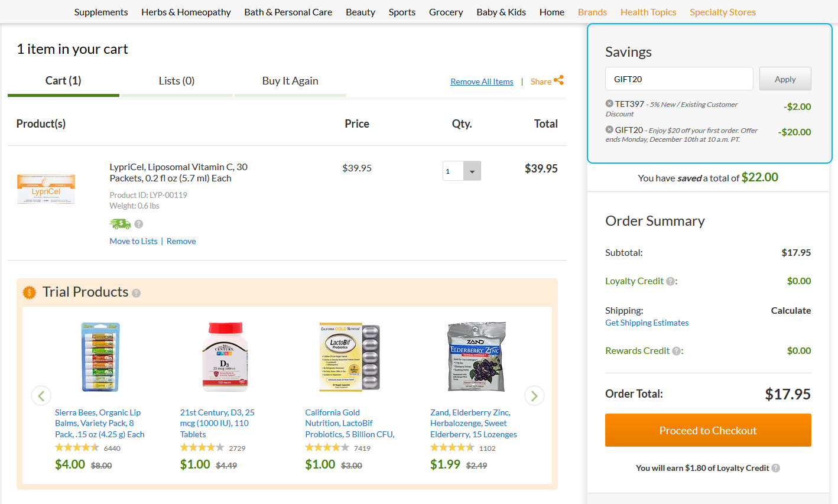Click the Remove All Items link
The width and height of the screenshot is (838, 504).
(x=482, y=82)
